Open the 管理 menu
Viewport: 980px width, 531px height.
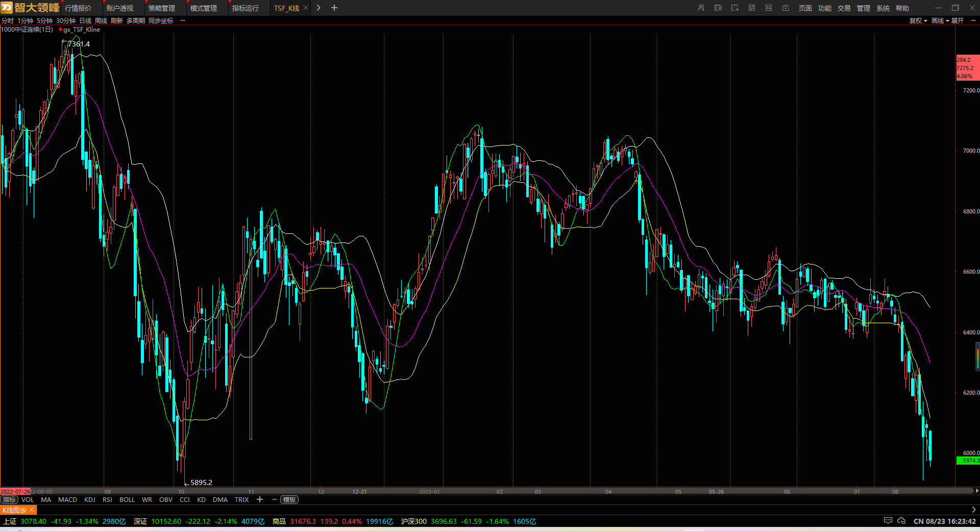864,8
